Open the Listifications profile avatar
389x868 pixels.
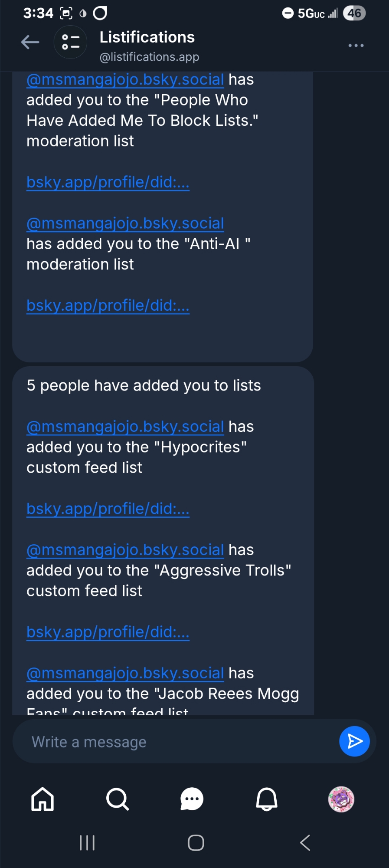[x=70, y=42]
